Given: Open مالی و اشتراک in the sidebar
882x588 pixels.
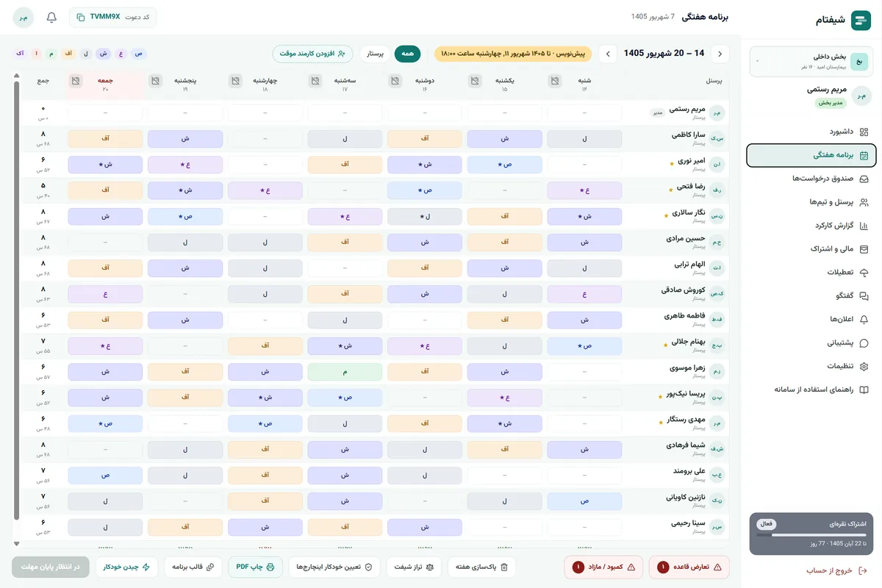Looking at the screenshot, I should pos(811,249).
